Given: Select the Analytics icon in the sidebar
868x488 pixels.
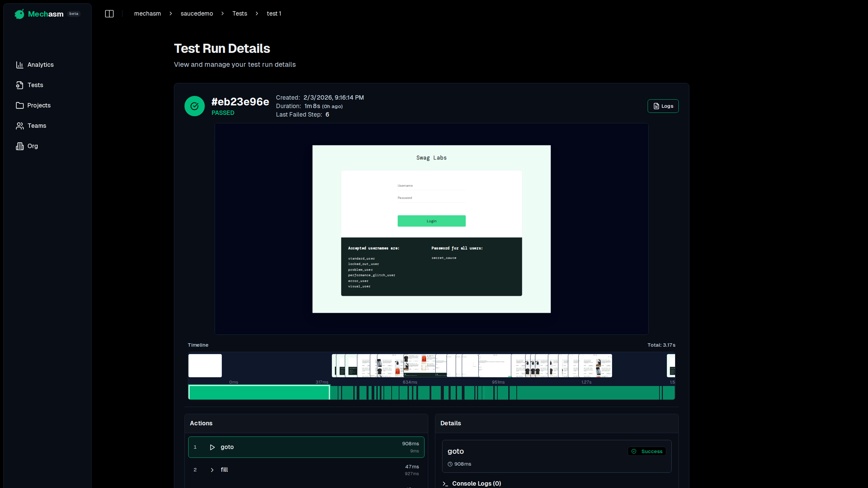Looking at the screenshot, I should click(20, 64).
